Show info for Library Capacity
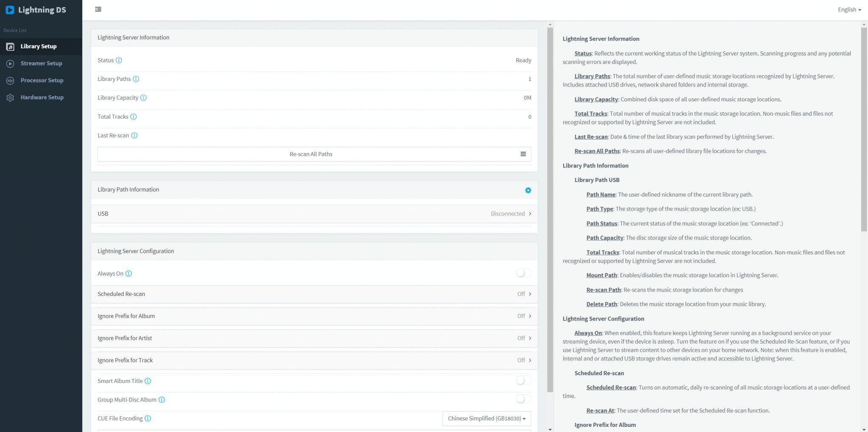868x432 pixels. click(144, 98)
